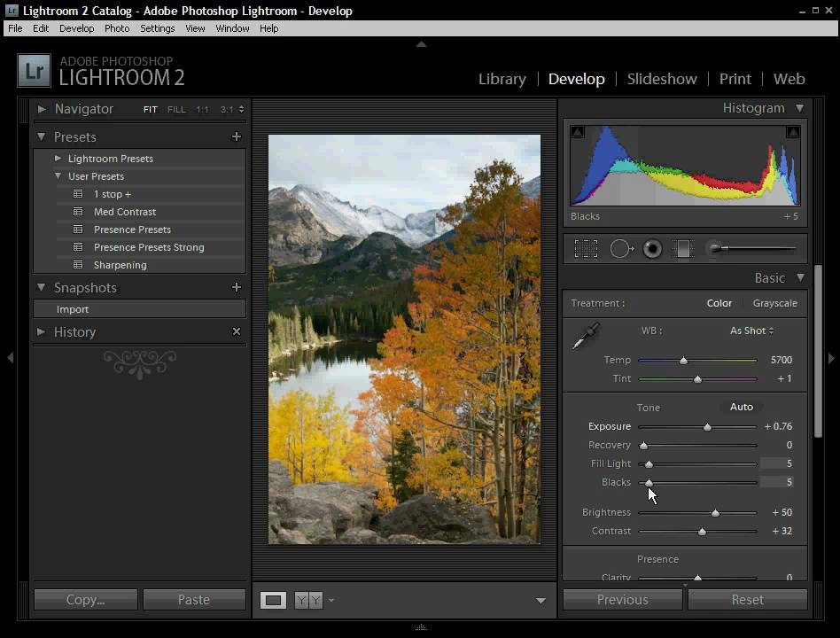Collapse the Presets panel
Screen dimensions: 840x638
pos(42,136)
